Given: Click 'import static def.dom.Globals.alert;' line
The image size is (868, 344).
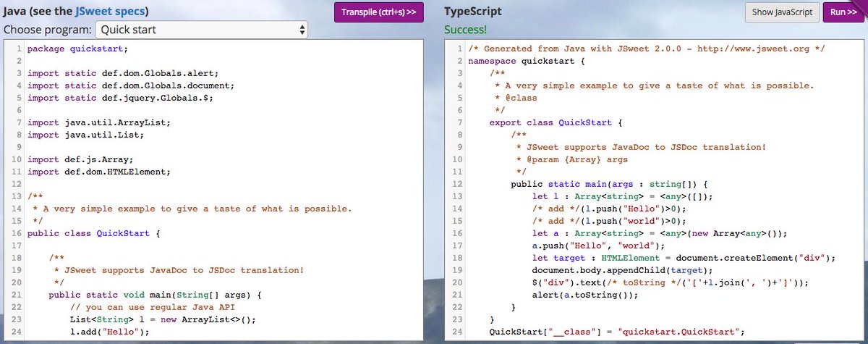Looking at the screenshot, I should pos(123,73).
